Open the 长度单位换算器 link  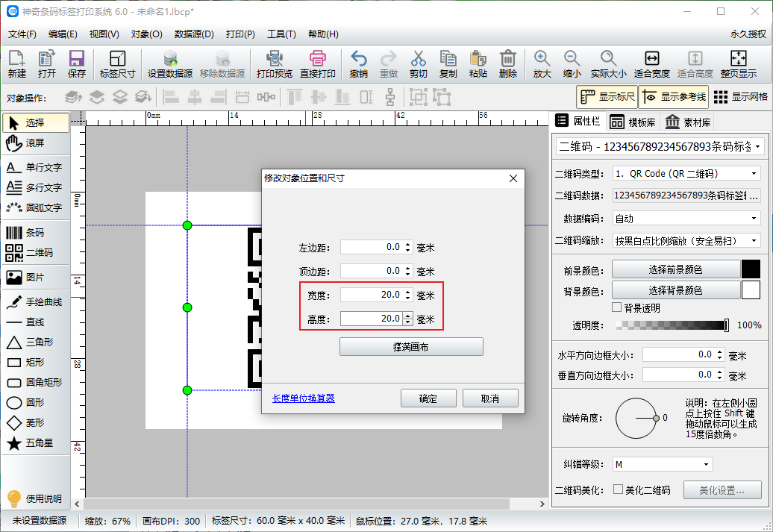click(303, 398)
